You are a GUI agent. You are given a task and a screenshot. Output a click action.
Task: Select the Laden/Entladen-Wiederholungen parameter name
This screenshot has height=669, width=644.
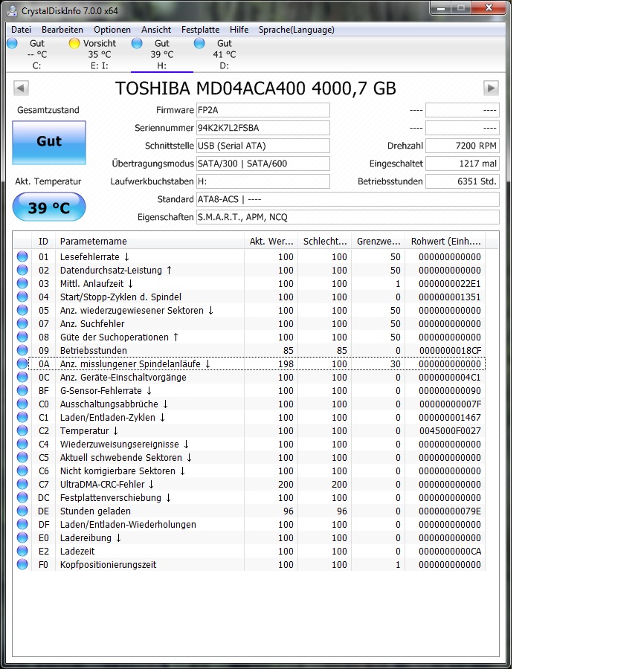pos(128,524)
